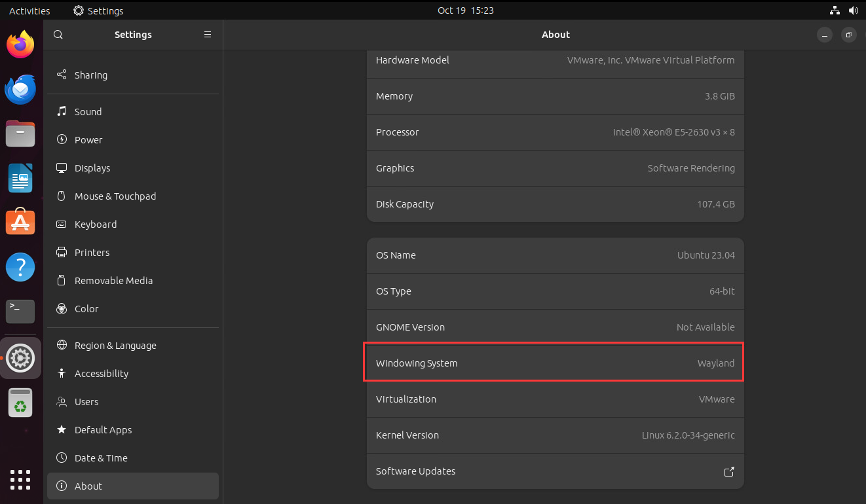The image size is (866, 504).
Task: Click the Date & Time clock icon
Action: pos(62,458)
